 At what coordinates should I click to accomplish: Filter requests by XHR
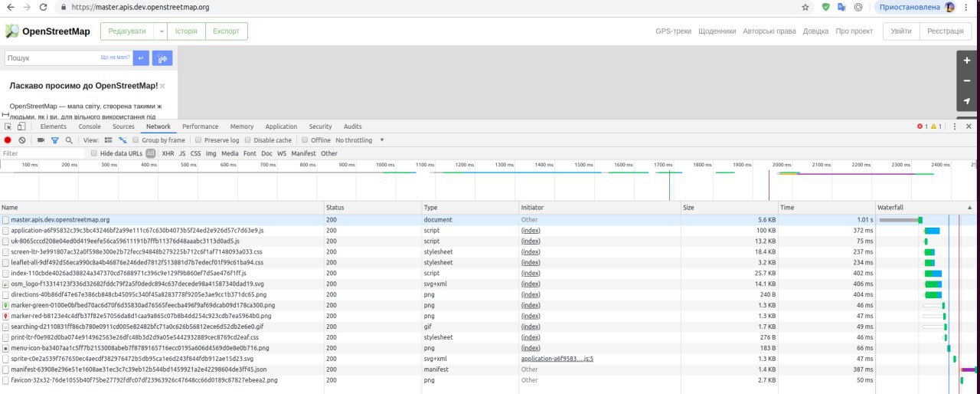tap(168, 153)
